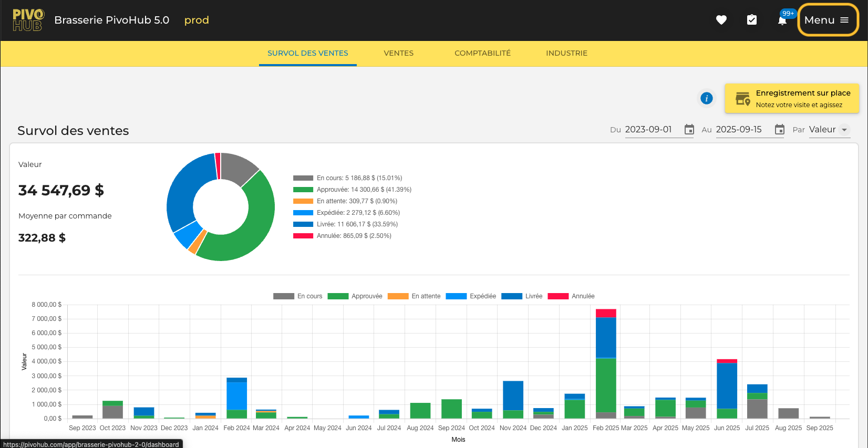Click the Feb 2025 bar in chart
Image resolution: width=868 pixels, height=448 pixels.
click(606, 363)
